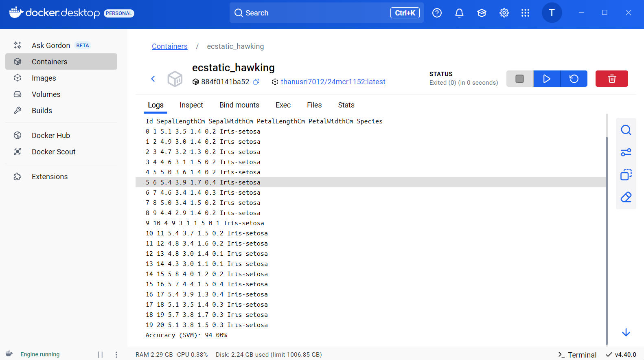
Task: Follow the Containers breadcrumb link
Action: coord(170,46)
